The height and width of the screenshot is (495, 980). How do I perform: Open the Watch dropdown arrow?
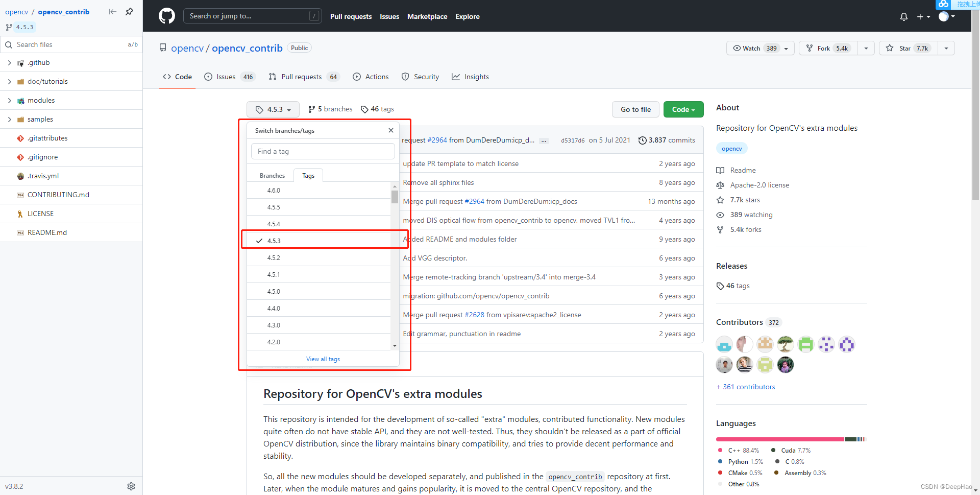[787, 48]
